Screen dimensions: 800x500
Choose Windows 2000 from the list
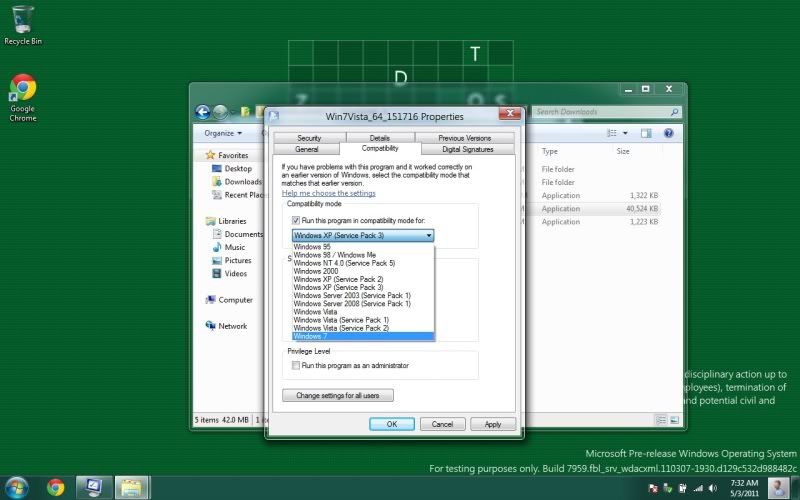[363, 271]
